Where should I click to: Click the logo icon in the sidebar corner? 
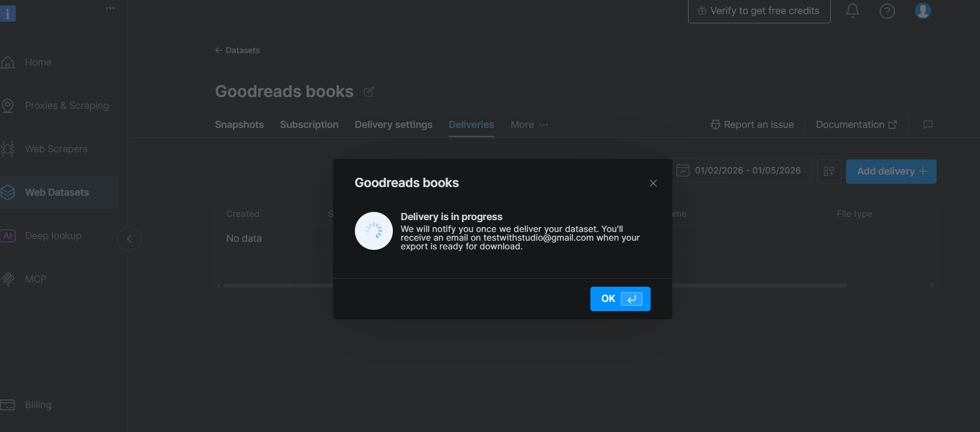[x=8, y=14]
